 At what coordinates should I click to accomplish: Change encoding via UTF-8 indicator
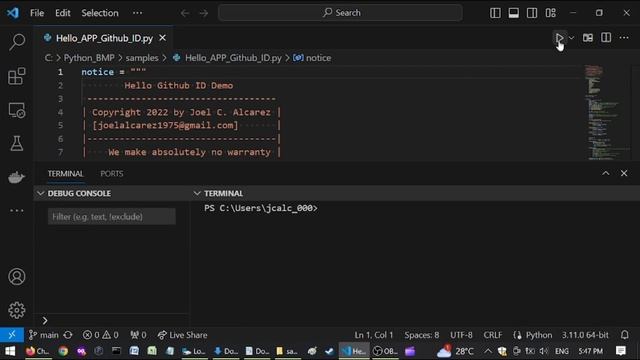(x=461, y=335)
